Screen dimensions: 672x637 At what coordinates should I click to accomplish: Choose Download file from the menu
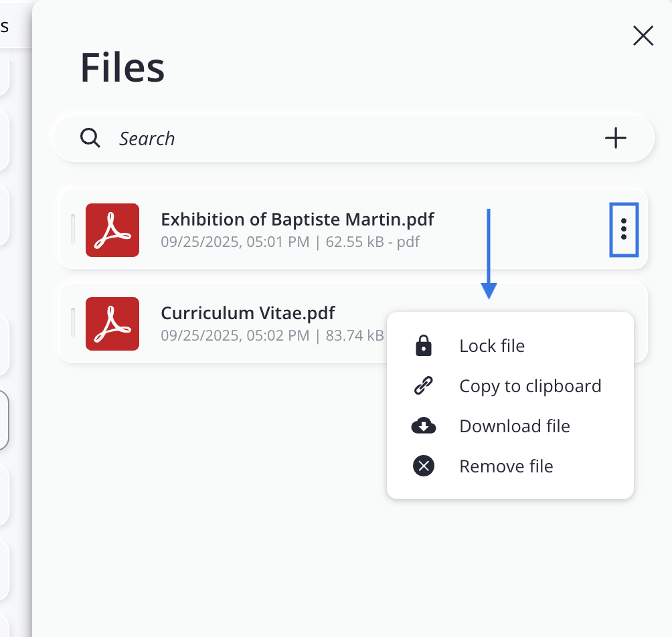tap(514, 426)
